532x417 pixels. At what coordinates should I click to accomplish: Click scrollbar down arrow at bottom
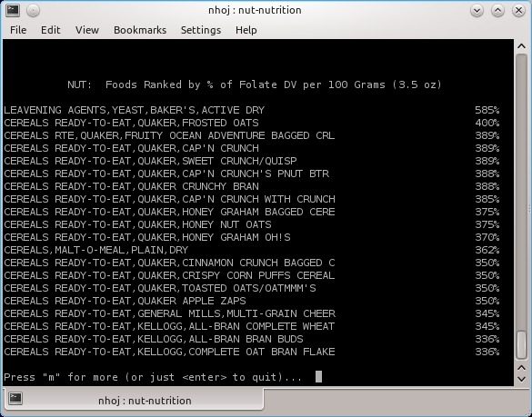521,379
